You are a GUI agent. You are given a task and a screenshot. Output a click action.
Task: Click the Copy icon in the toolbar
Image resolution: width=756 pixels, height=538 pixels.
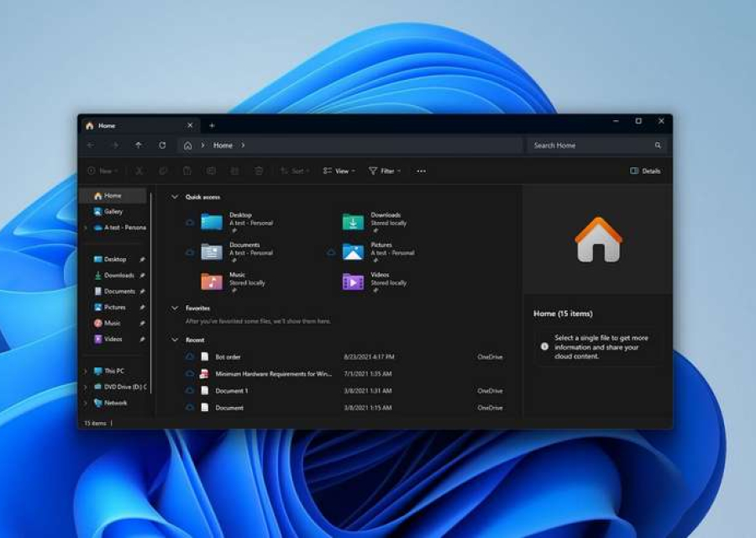(161, 171)
